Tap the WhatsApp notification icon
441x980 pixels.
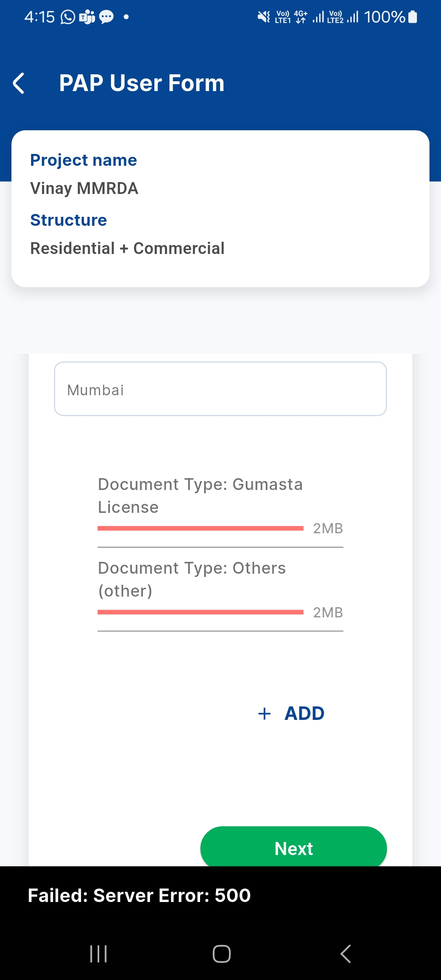click(x=68, y=17)
